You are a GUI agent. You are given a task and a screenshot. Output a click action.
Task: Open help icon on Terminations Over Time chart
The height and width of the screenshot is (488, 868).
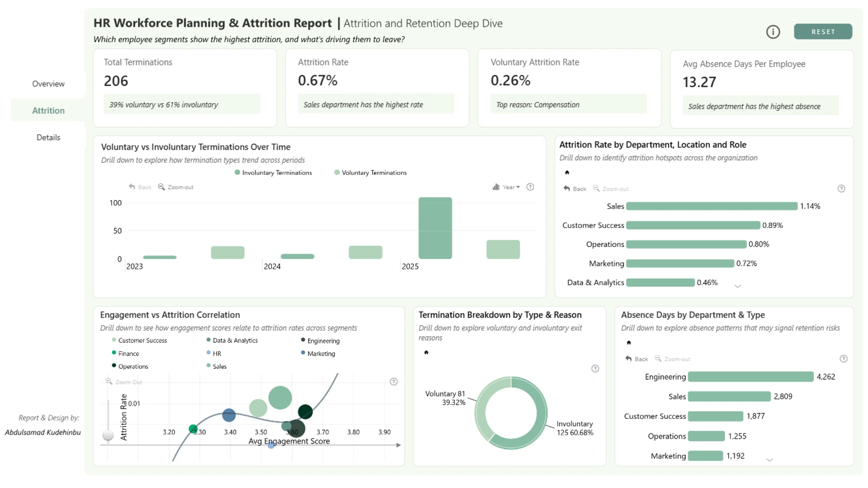(530, 187)
